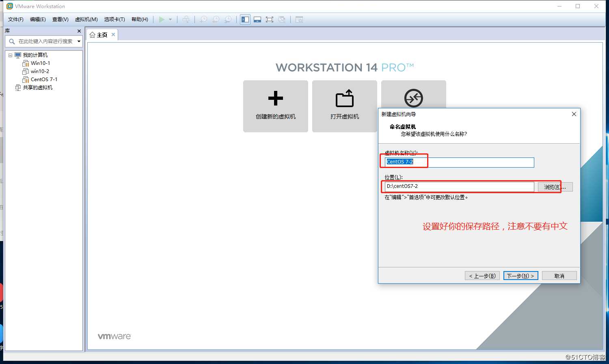This screenshot has width=609, height=364.
Task: Click the connect to remote server tile icon
Action: coord(414,98)
